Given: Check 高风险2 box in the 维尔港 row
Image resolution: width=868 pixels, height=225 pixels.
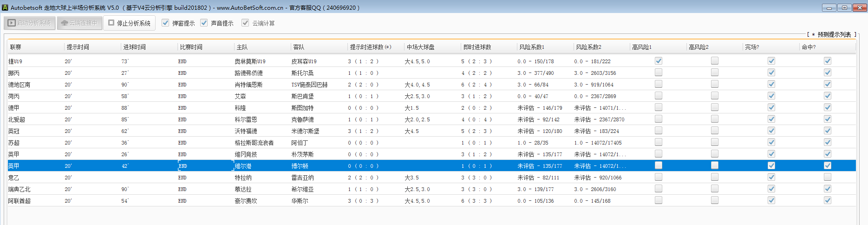Looking at the screenshot, I should (714, 165).
